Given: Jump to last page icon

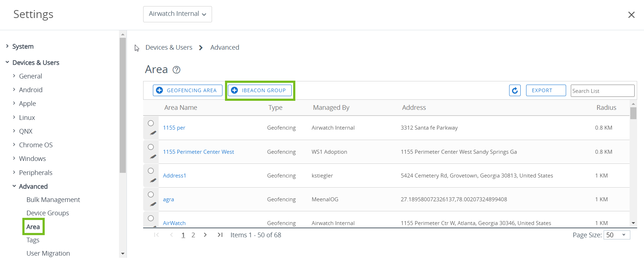Looking at the screenshot, I should click(x=220, y=235).
